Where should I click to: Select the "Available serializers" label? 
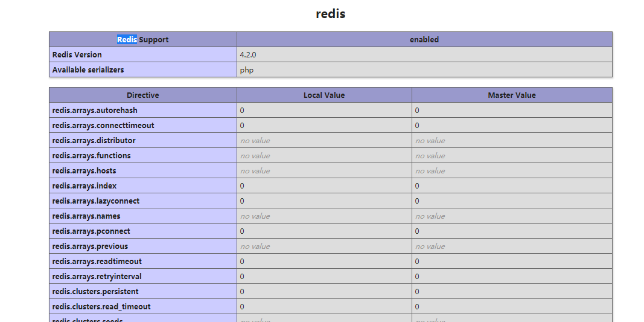pyautogui.click(x=88, y=70)
